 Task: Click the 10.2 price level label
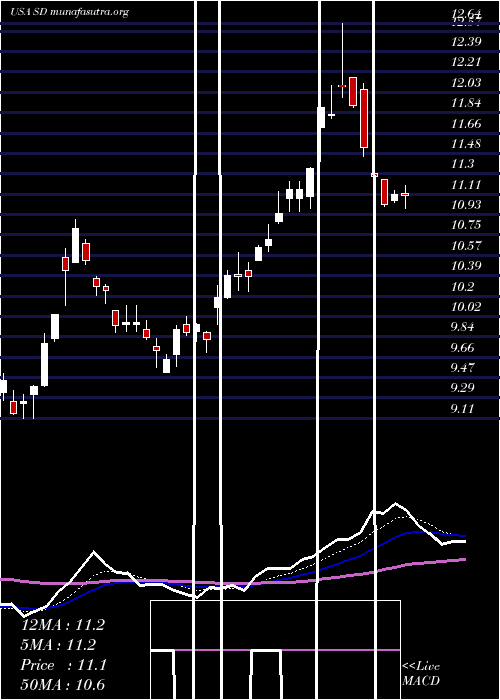(462, 287)
